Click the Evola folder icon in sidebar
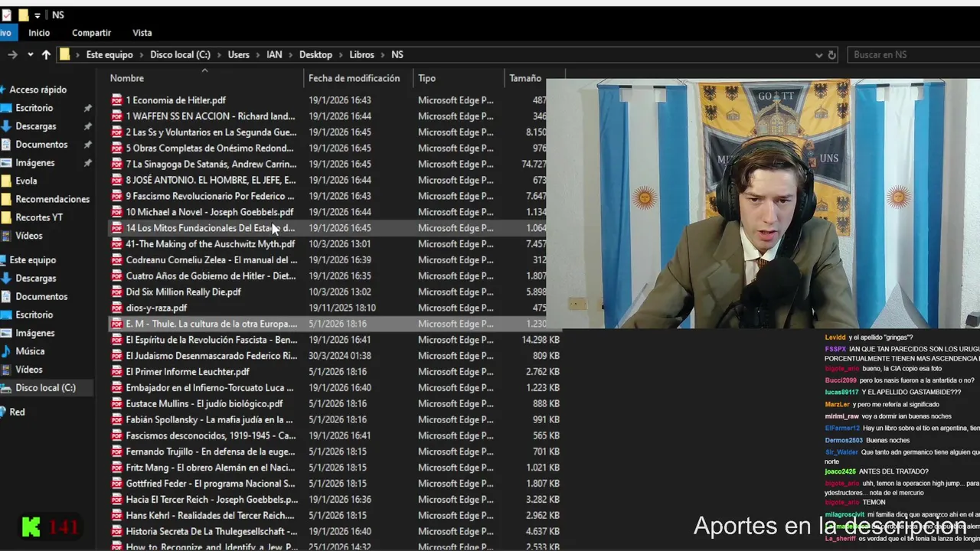980x551 pixels. click(5, 181)
